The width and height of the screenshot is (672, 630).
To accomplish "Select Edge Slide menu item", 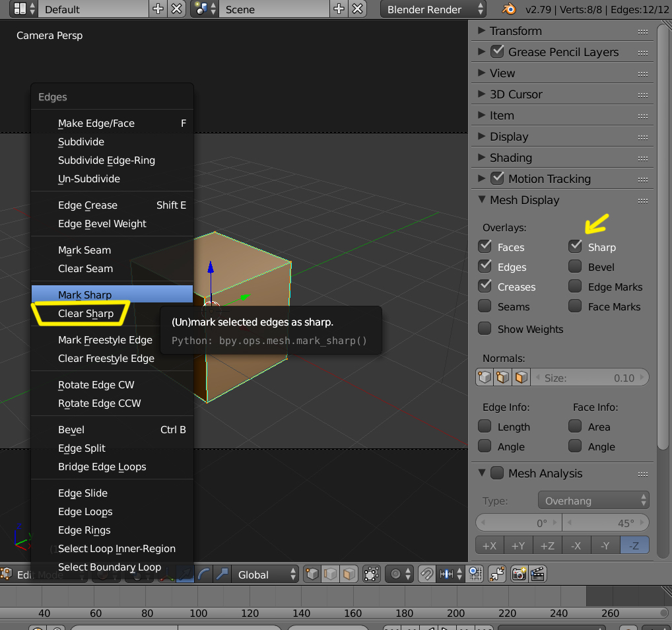I will [112, 493].
